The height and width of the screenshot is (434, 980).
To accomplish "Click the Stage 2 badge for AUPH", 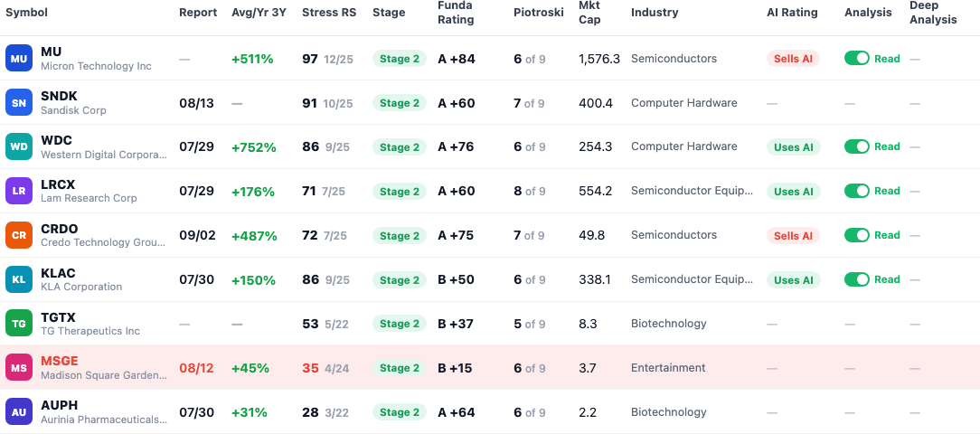I will coord(400,412).
